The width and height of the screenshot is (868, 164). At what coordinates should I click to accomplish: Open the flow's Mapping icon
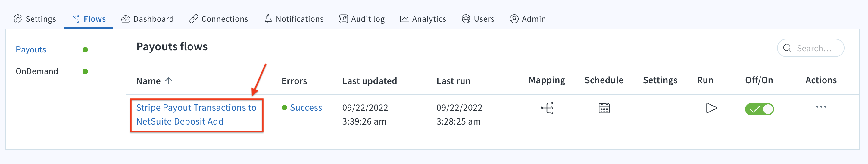(547, 108)
